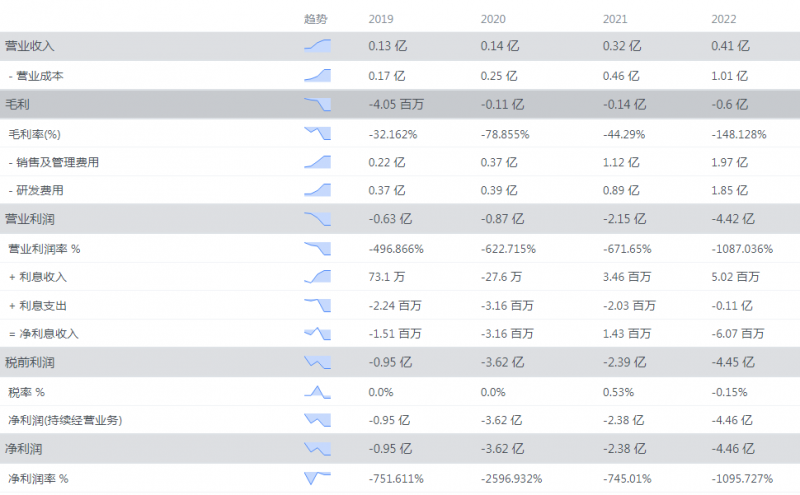Click the 研发费用 trend sparkline

point(317,190)
